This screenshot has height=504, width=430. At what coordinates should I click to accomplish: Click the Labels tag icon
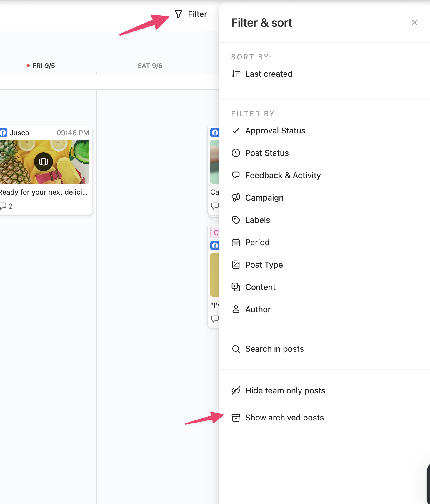[x=236, y=220]
